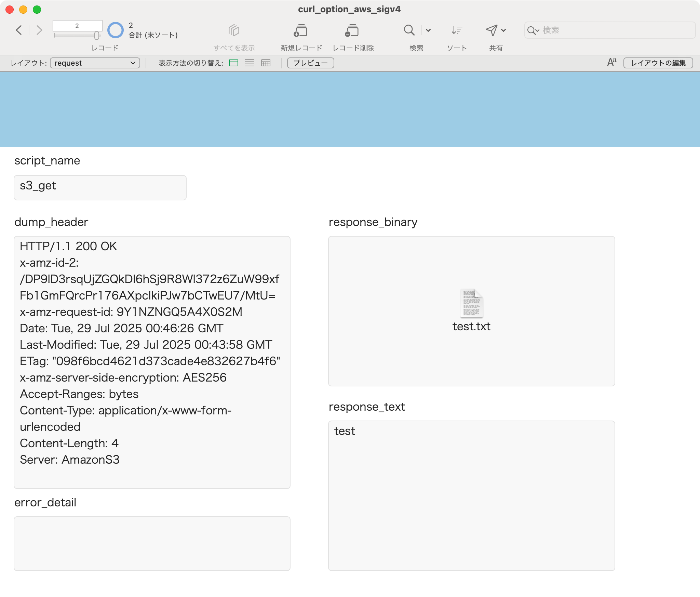
Task: Click the quick find 検索 search field
Action: click(x=610, y=30)
